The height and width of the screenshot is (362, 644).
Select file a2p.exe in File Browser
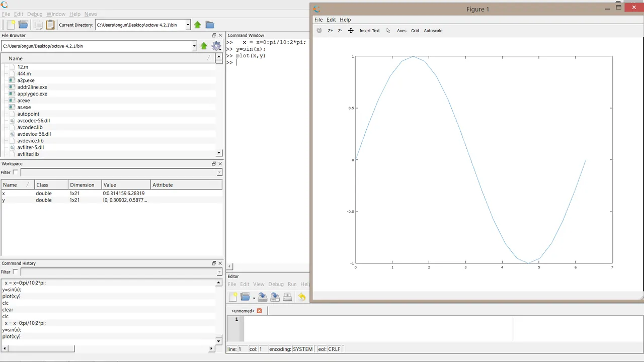pyautogui.click(x=26, y=80)
